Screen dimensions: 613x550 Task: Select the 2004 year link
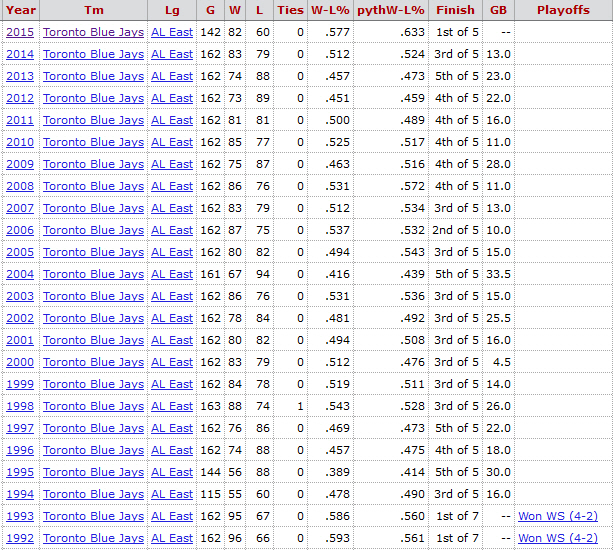point(20,274)
